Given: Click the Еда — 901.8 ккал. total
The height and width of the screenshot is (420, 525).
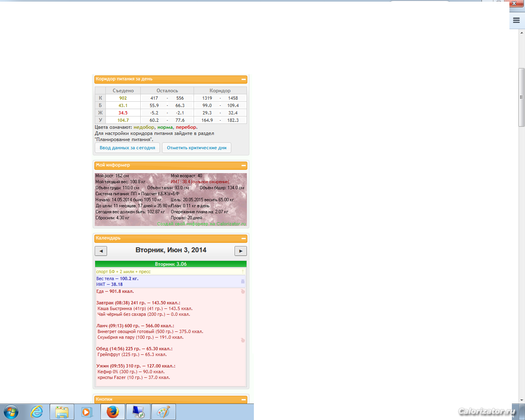Looking at the screenshot, I should 115,291.
